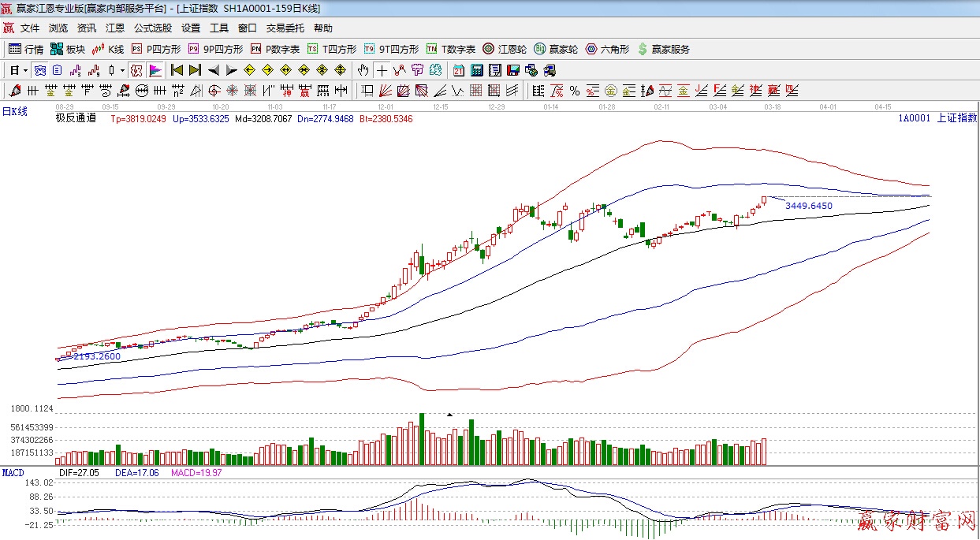The width and height of the screenshot is (980, 540).
Task: Toggle the pressed colored flag chart button
Action: 155,70
